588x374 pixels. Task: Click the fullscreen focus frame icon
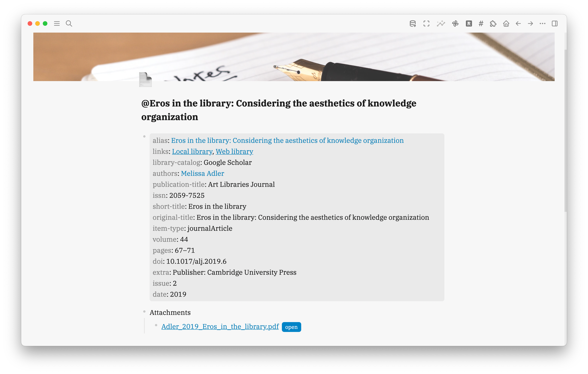[x=426, y=24]
